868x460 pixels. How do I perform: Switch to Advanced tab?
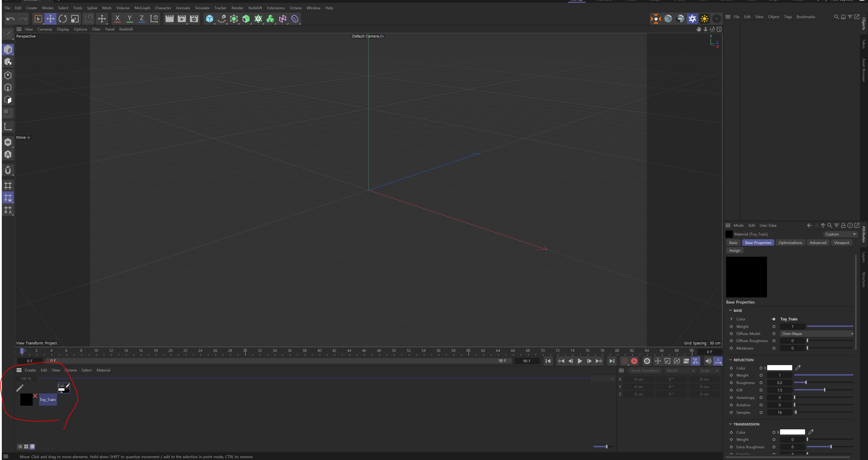click(x=818, y=243)
